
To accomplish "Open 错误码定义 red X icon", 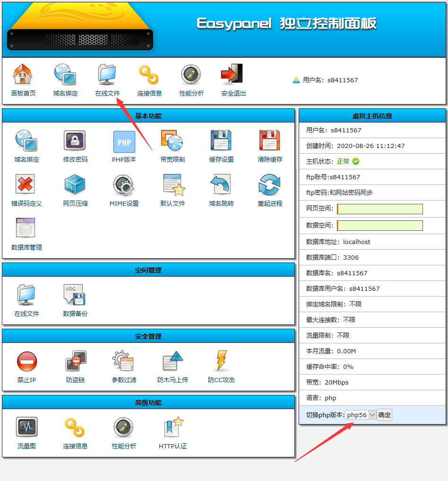I will [x=25, y=184].
